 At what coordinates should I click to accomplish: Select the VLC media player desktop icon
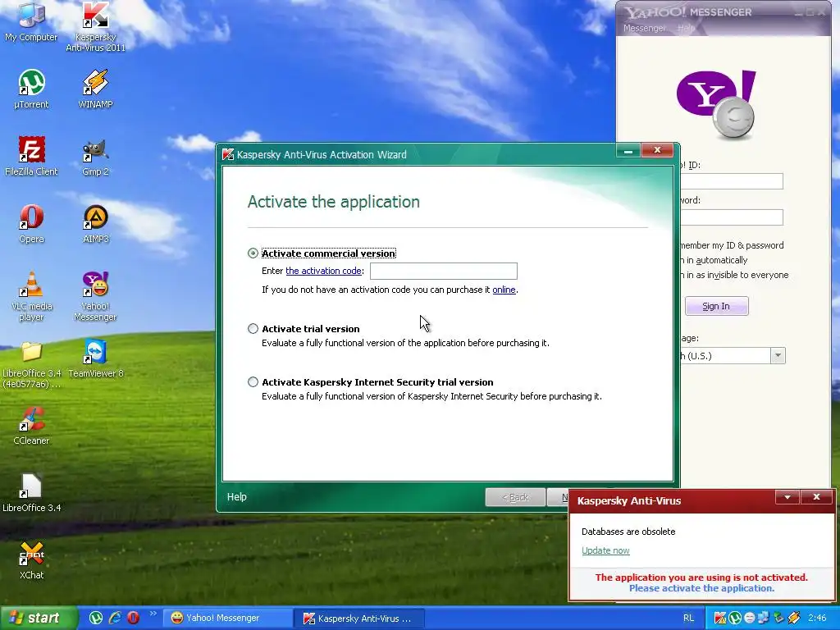(31, 295)
